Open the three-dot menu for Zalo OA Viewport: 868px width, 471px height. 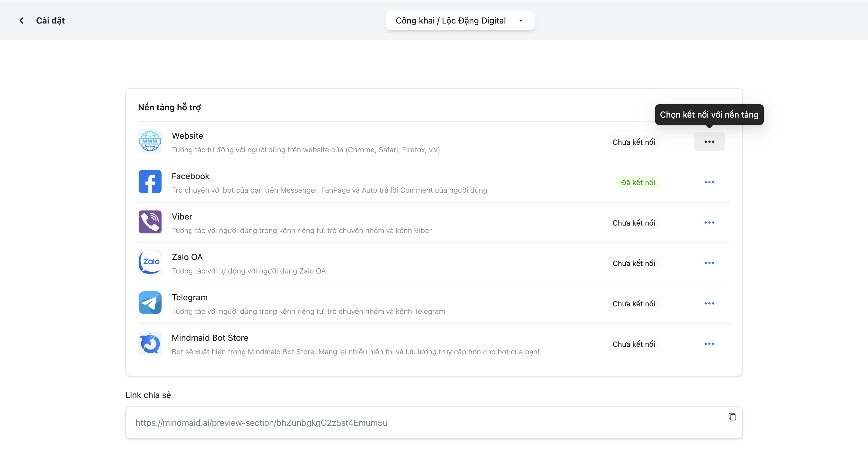[709, 263]
